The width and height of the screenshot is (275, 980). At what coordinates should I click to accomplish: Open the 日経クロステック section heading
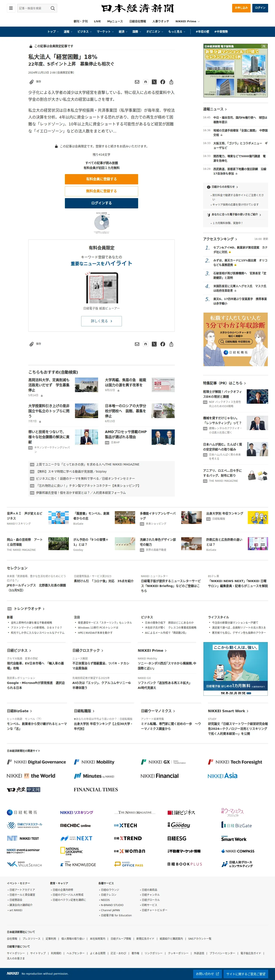coord(88,650)
